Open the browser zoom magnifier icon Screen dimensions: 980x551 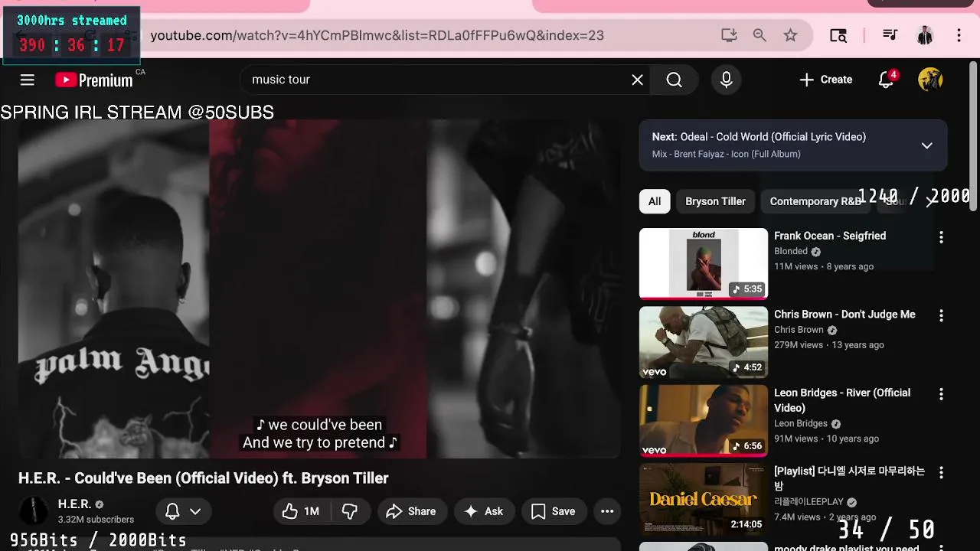pos(759,35)
